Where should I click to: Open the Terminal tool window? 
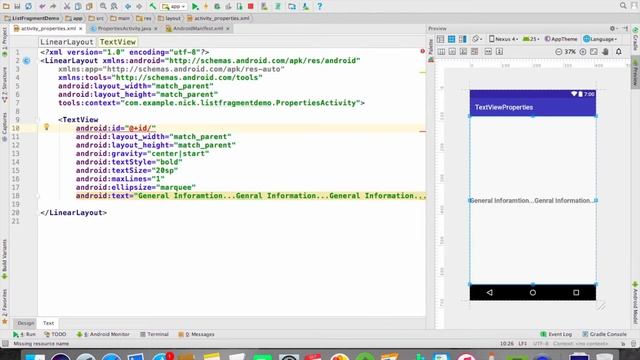(x=154, y=334)
